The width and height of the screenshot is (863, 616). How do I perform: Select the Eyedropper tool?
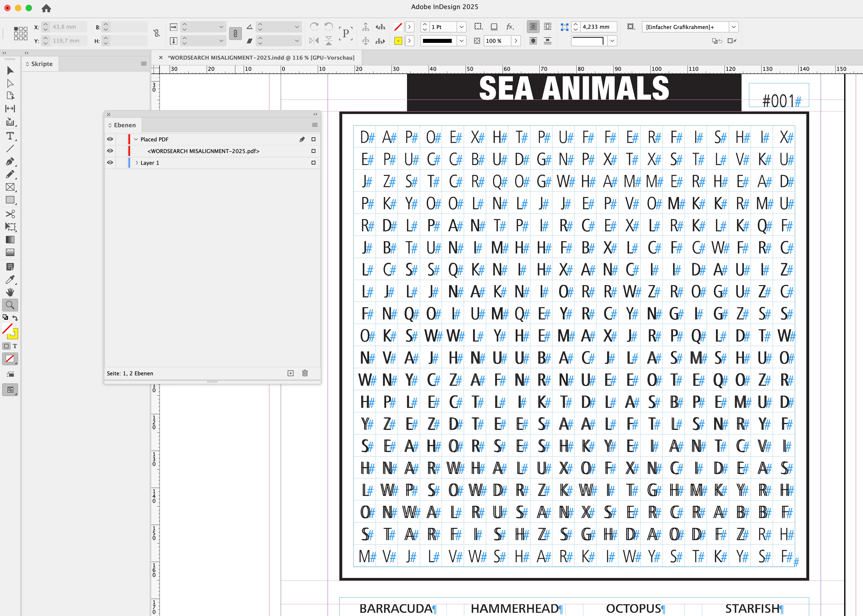tap(10, 280)
